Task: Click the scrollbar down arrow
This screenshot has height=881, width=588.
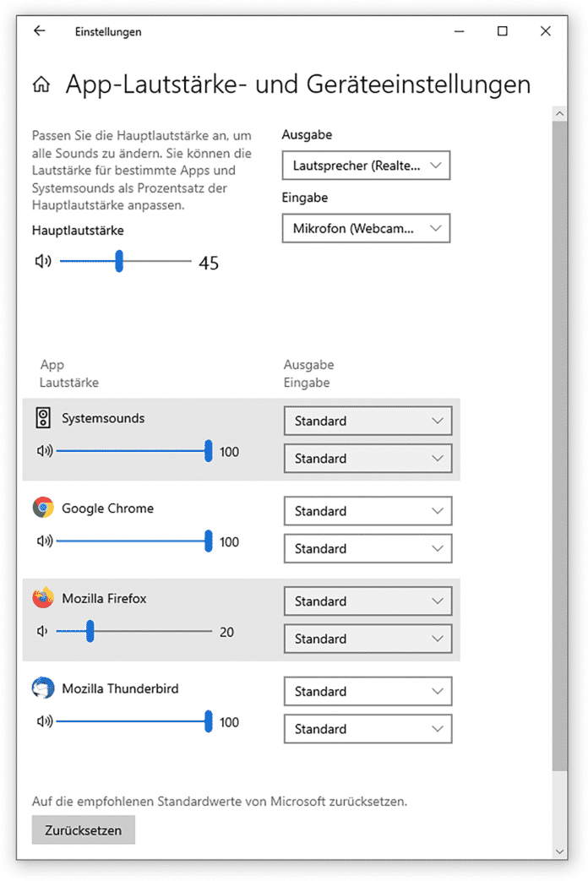Action: [560, 851]
